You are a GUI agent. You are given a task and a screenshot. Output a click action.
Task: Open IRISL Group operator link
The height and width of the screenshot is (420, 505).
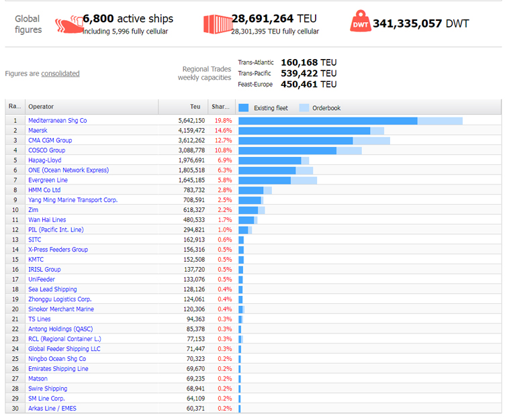coord(44,270)
